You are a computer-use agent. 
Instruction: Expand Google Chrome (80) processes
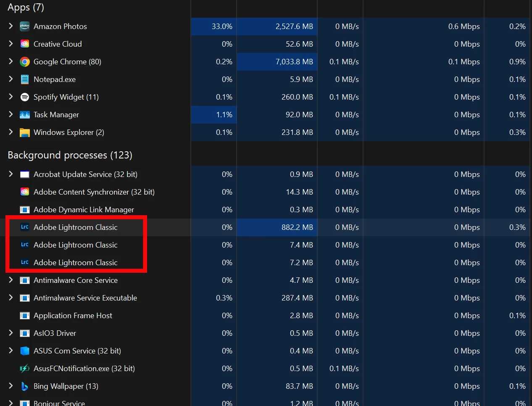tap(11, 61)
